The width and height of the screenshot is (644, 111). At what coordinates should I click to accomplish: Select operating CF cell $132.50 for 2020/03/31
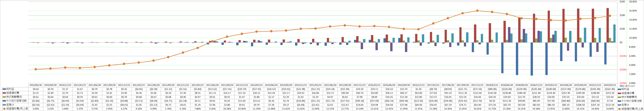coord(610,105)
